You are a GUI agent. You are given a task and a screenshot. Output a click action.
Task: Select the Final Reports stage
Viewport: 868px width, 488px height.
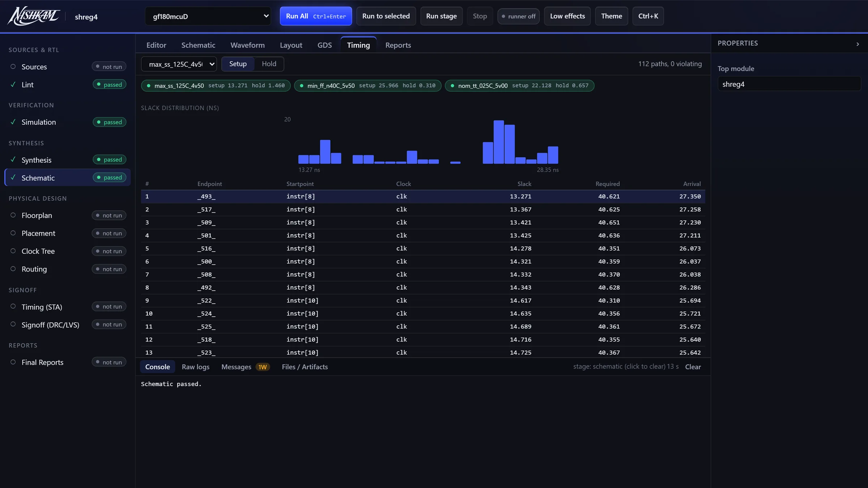(68, 362)
